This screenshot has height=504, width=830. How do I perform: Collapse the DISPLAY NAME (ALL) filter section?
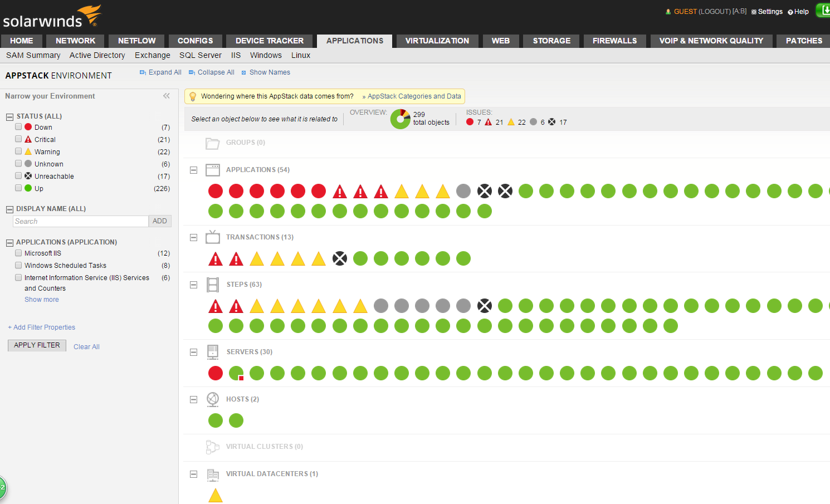pos(9,209)
